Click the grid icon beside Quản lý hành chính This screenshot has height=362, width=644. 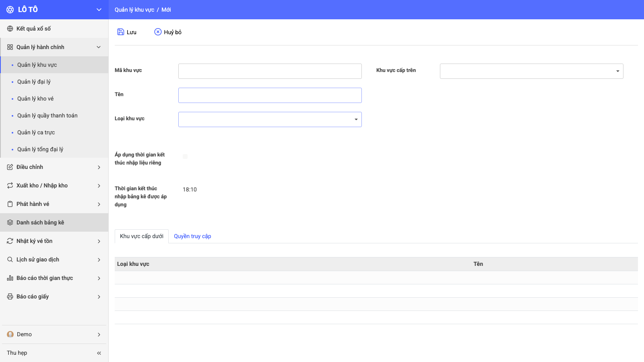tap(10, 47)
